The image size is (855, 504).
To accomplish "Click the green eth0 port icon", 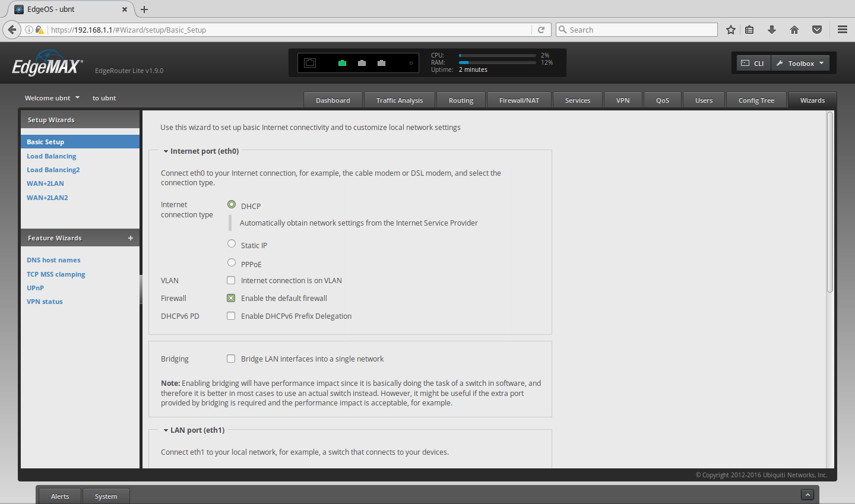I will [x=342, y=63].
